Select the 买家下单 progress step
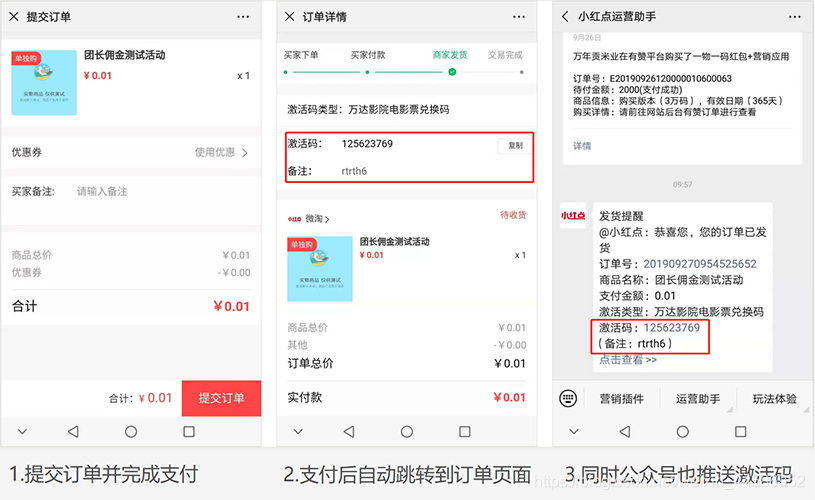The image size is (815, 500). 301,55
